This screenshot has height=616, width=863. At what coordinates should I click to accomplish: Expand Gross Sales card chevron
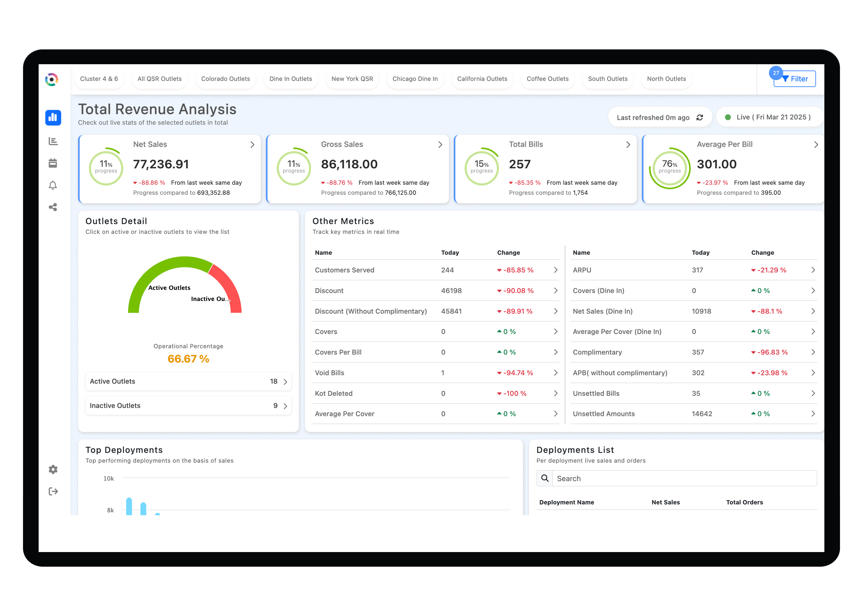pos(440,145)
